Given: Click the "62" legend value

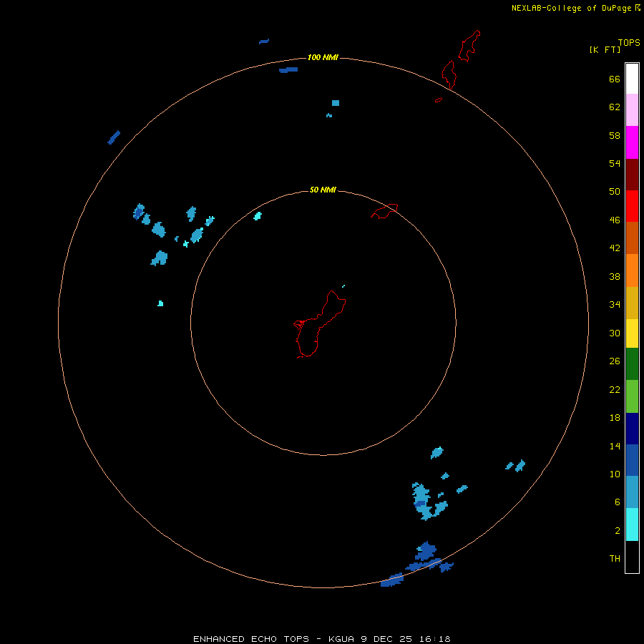Looking at the screenshot, I should [615, 107].
